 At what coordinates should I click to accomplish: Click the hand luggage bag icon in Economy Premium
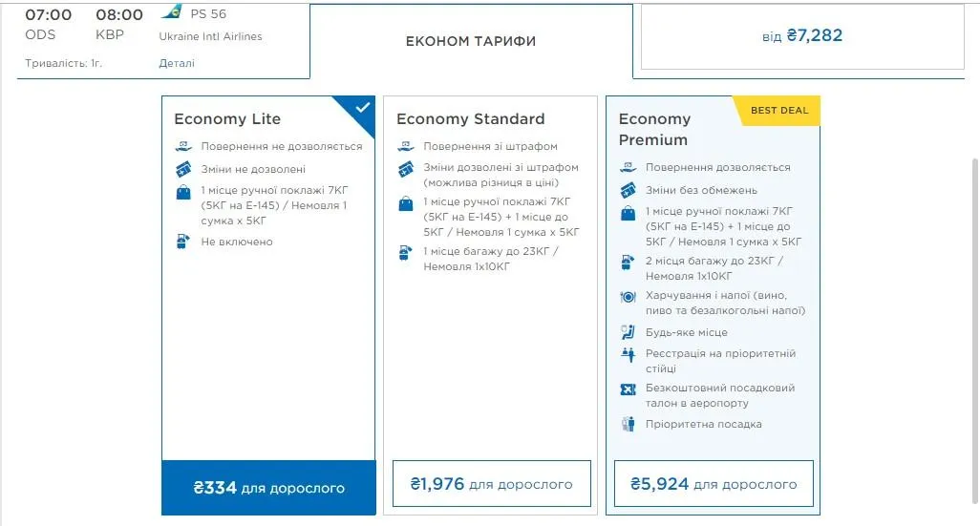[x=628, y=213]
